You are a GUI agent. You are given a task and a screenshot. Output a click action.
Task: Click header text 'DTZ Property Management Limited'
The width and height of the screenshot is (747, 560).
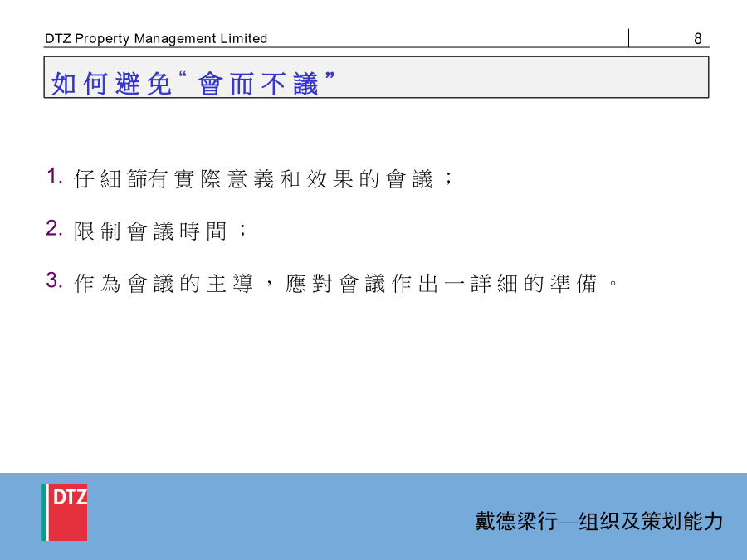point(156,38)
